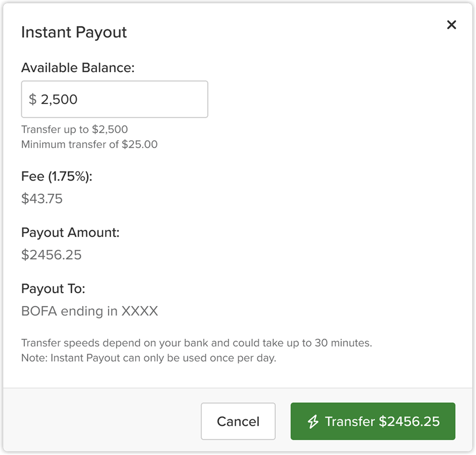Click the Payout To label
The image size is (476, 455).
point(53,289)
